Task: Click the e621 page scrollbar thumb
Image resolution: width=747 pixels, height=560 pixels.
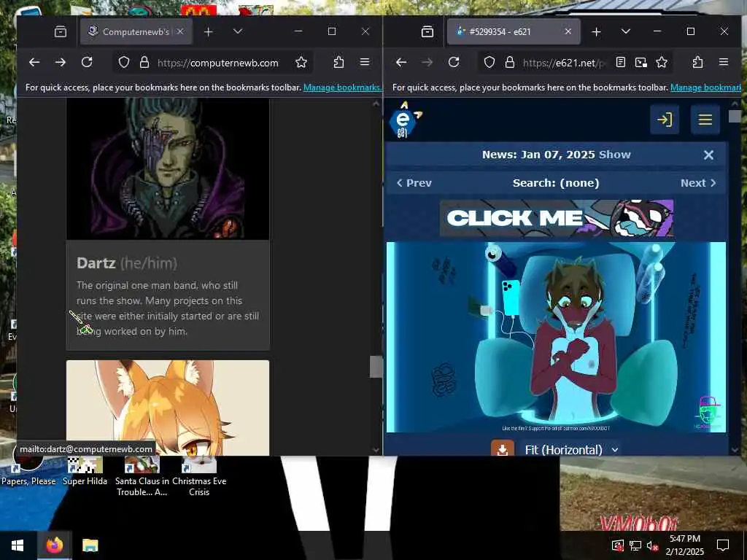Action: 735,116
